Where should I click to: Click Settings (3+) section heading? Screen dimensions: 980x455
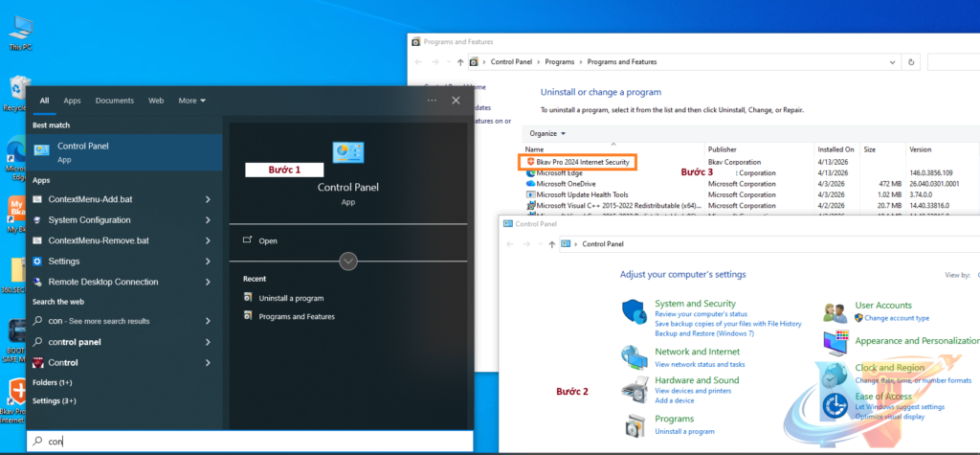tap(55, 400)
